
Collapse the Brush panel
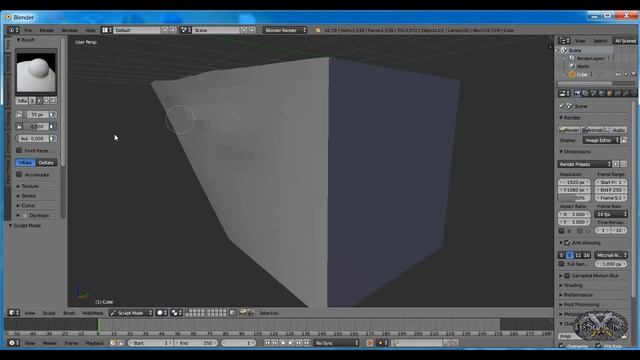coord(18,40)
